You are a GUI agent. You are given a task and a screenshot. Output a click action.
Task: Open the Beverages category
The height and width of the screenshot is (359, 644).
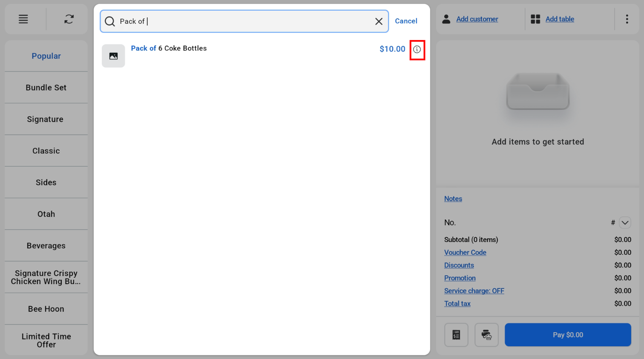coord(46,246)
